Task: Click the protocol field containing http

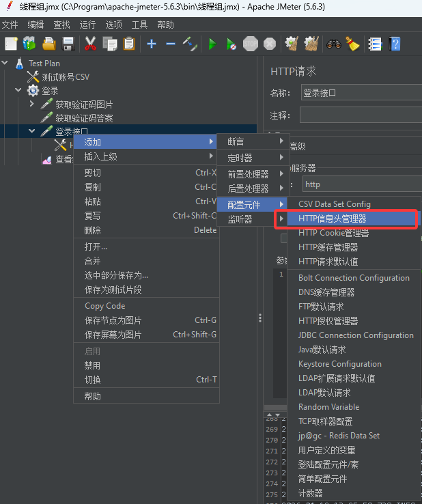Action: 362,184
